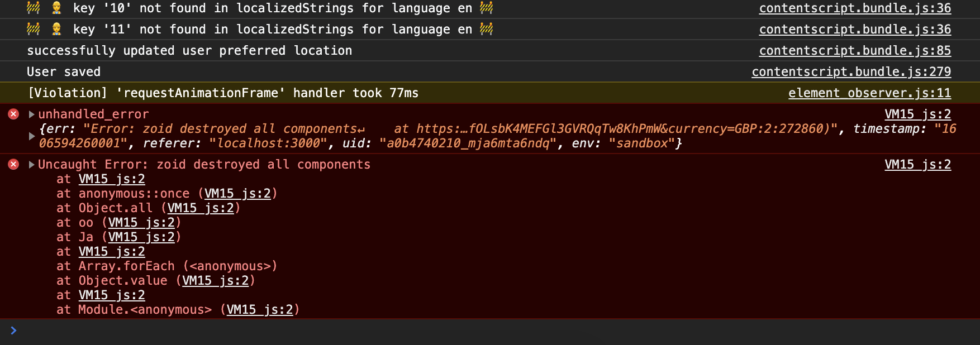980x345 pixels.
Task: Select the requestAnimationFrame violation message
Action: 223,93
